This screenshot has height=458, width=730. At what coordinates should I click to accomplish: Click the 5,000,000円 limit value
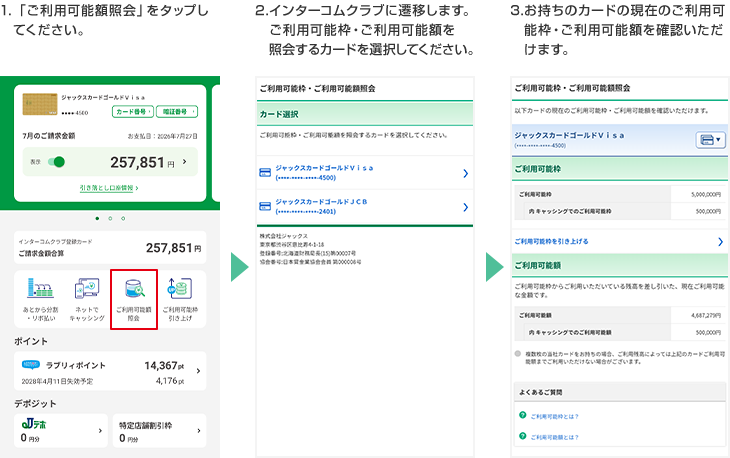pyautogui.click(x=706, y=194)
